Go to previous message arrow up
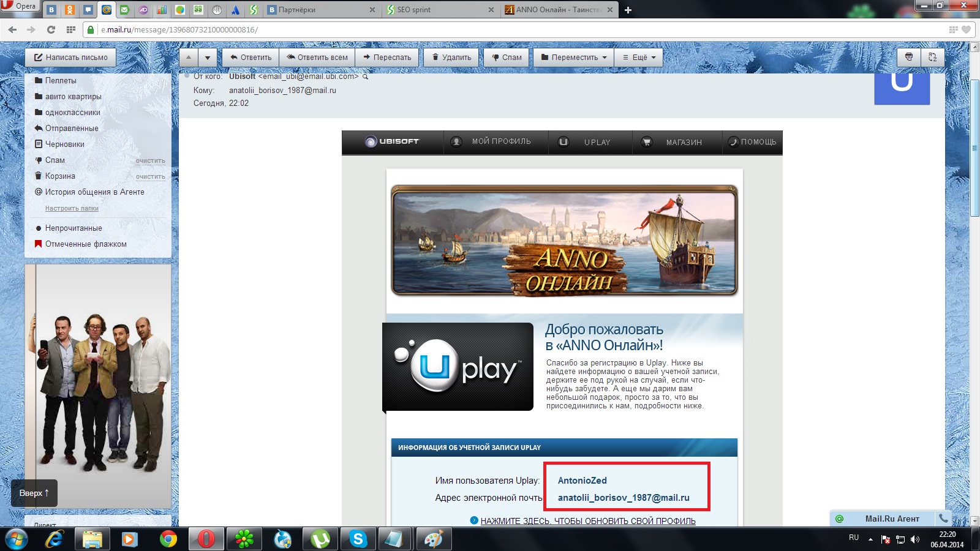 pos(189,58)
